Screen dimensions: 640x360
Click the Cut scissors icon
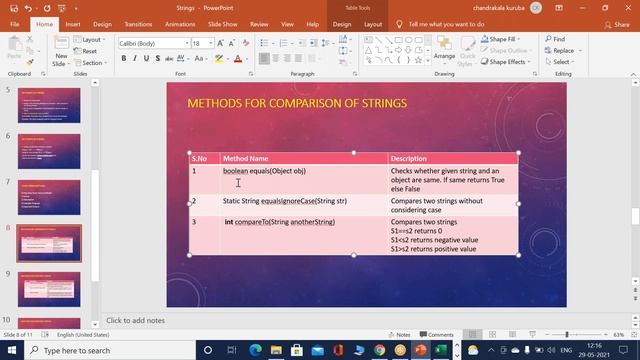tap(30, 39)
